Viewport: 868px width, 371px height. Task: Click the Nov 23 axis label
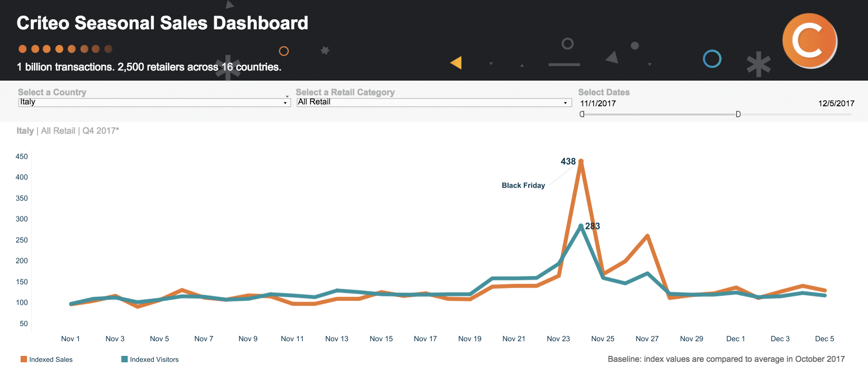pyautogui.click(x=559, y=339)
